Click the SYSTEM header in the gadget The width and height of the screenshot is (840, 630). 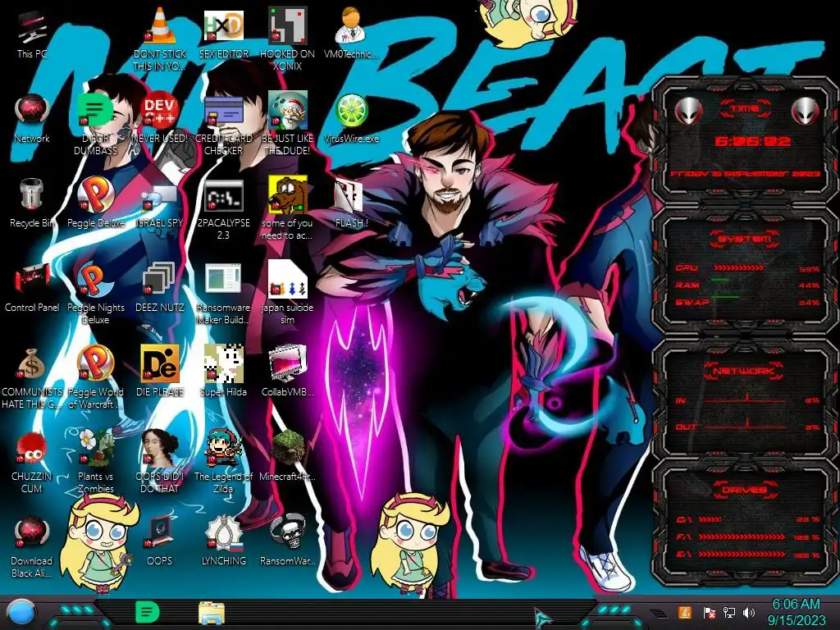745,239
